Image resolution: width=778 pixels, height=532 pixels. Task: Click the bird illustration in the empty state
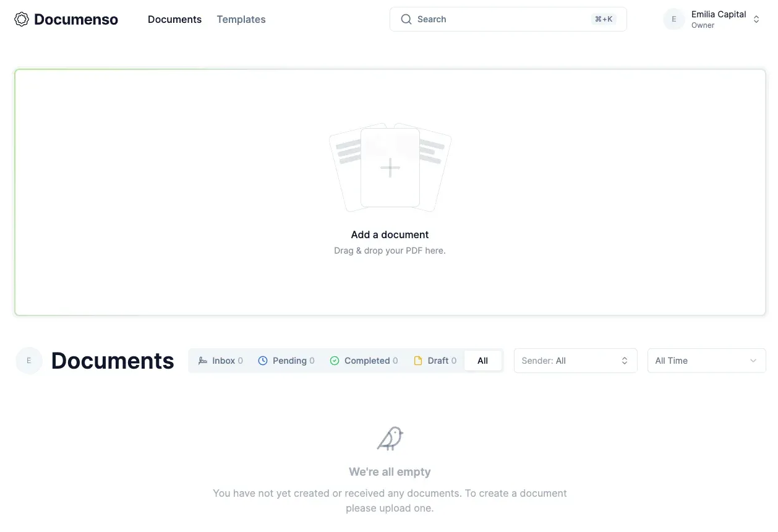click(390, 438)
